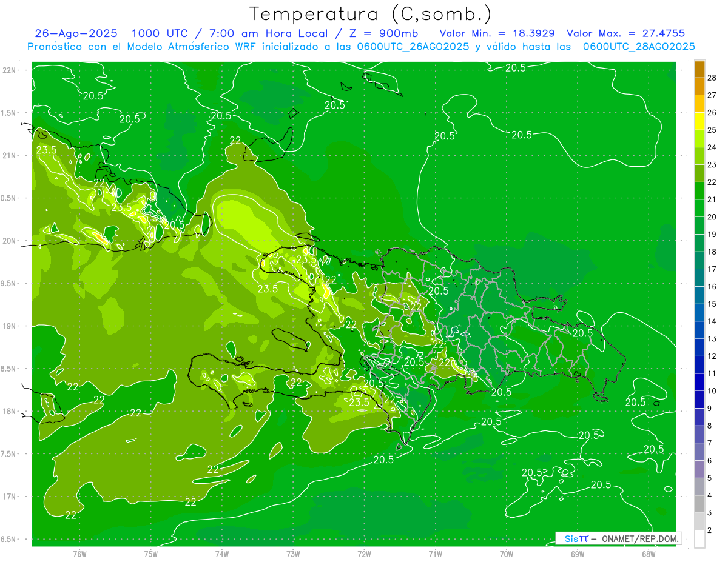This screenshot has height=562, width=728.
Task: Click the 22N latitude axis label
Action: point(8,70)
